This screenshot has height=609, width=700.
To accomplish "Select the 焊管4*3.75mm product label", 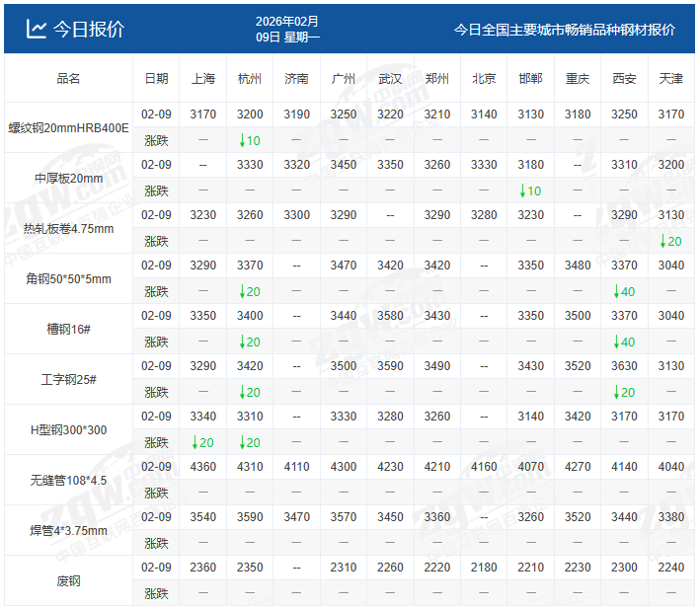I will pos(69,530).
